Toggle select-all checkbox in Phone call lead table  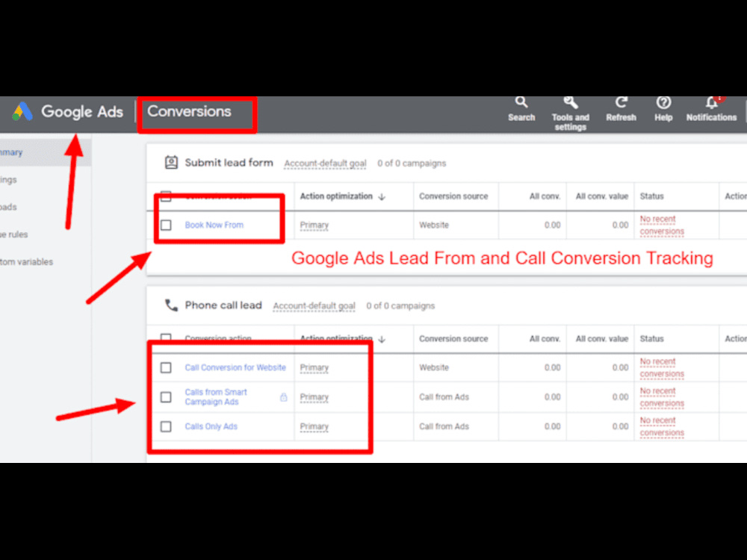[x=166, y=338]
